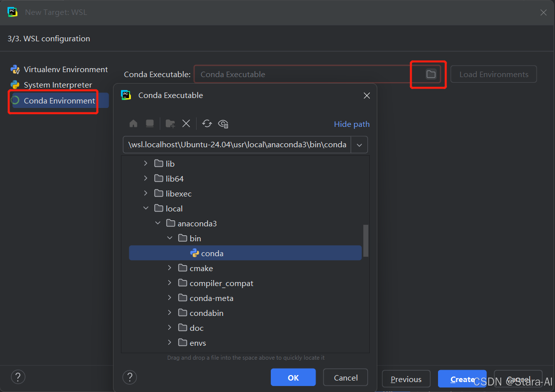Click Cancel in Conda Executable dialog
555x392 pixels.
345,378
